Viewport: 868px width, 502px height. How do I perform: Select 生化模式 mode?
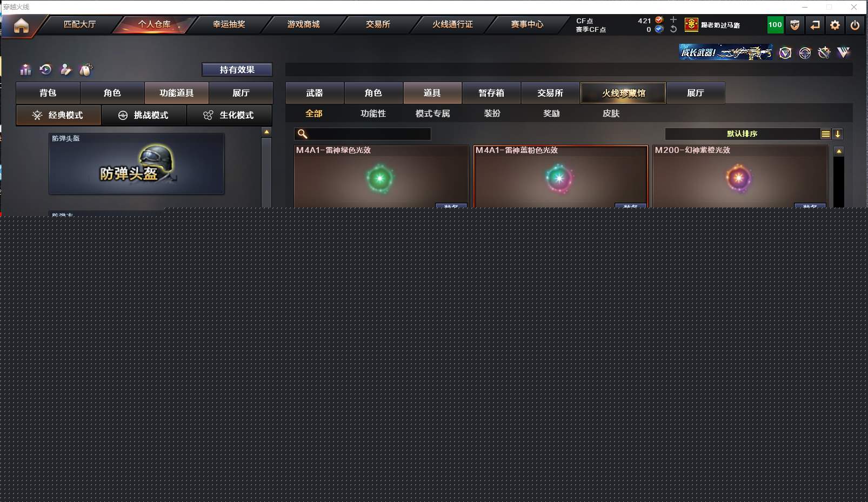pos(229,115)
